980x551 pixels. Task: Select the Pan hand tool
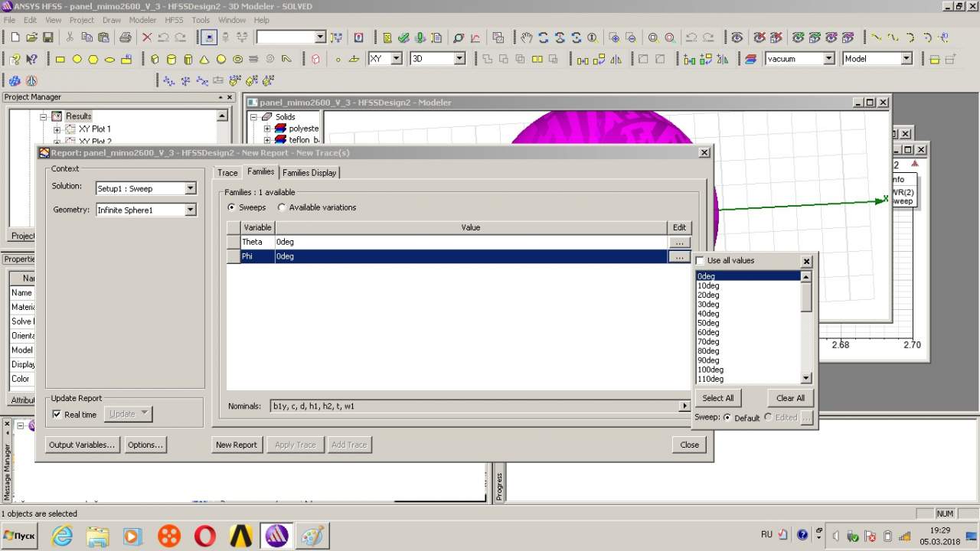coord(526,37)
